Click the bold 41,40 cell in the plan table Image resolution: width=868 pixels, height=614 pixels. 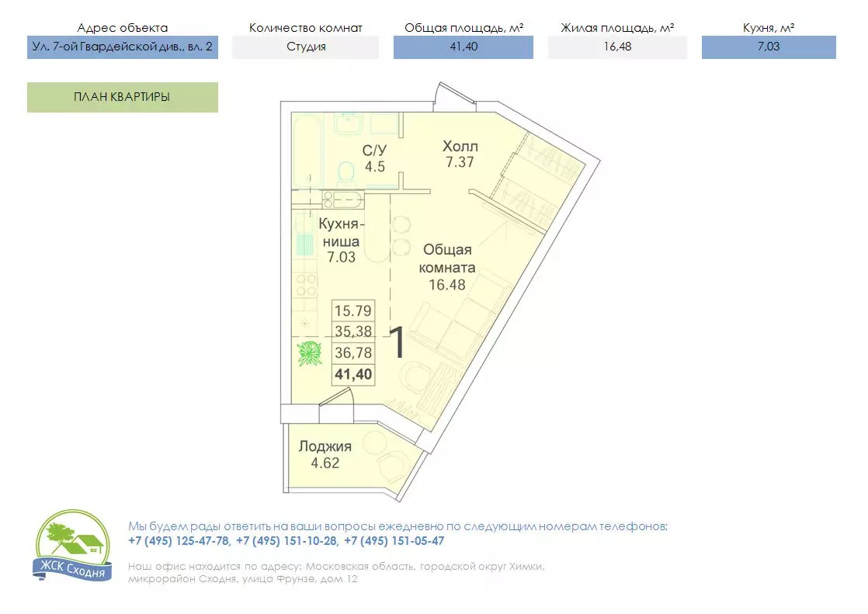click(353, 374)
